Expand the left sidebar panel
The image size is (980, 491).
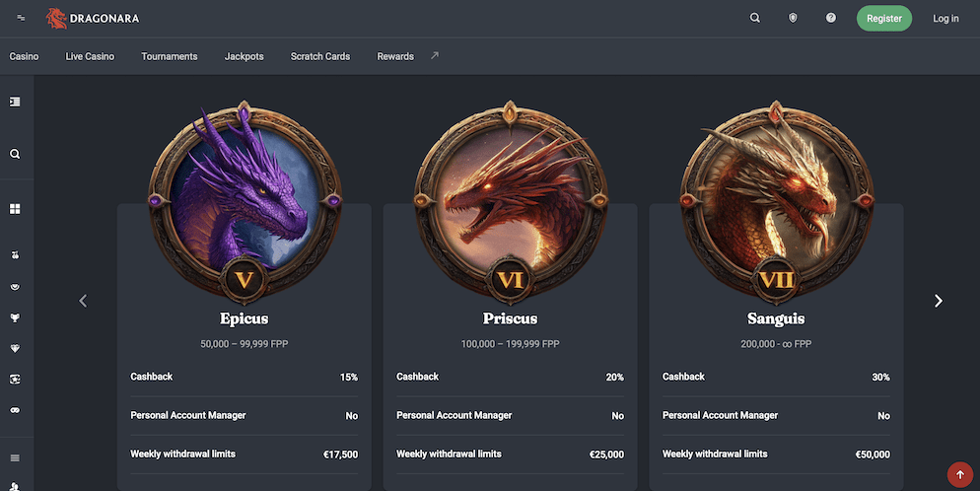click(15, 102)
